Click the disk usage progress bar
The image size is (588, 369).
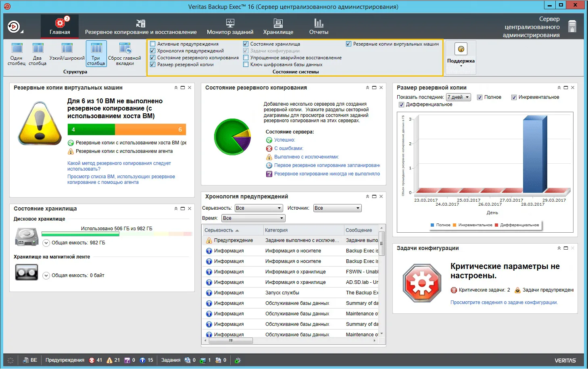click(117, 234)
